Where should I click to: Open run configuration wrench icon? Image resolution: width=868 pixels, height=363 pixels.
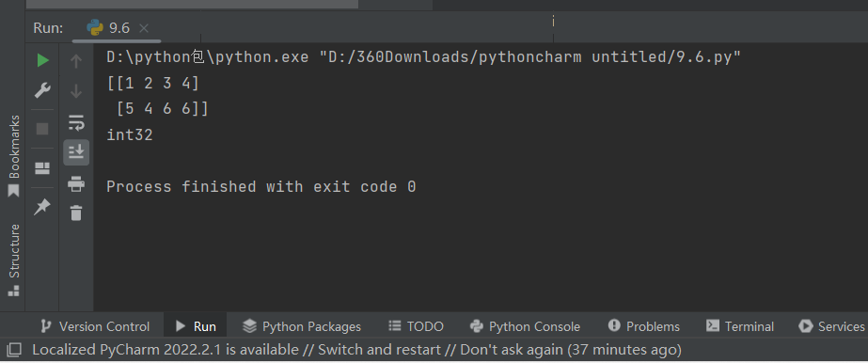[x=42, y=90]
